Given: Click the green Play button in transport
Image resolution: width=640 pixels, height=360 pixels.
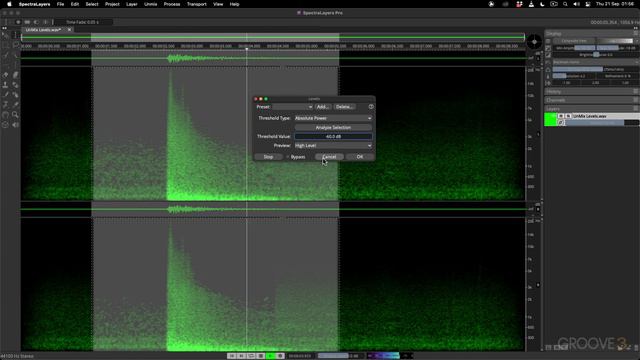Looking at the screenshot, I should click(270, 356).
